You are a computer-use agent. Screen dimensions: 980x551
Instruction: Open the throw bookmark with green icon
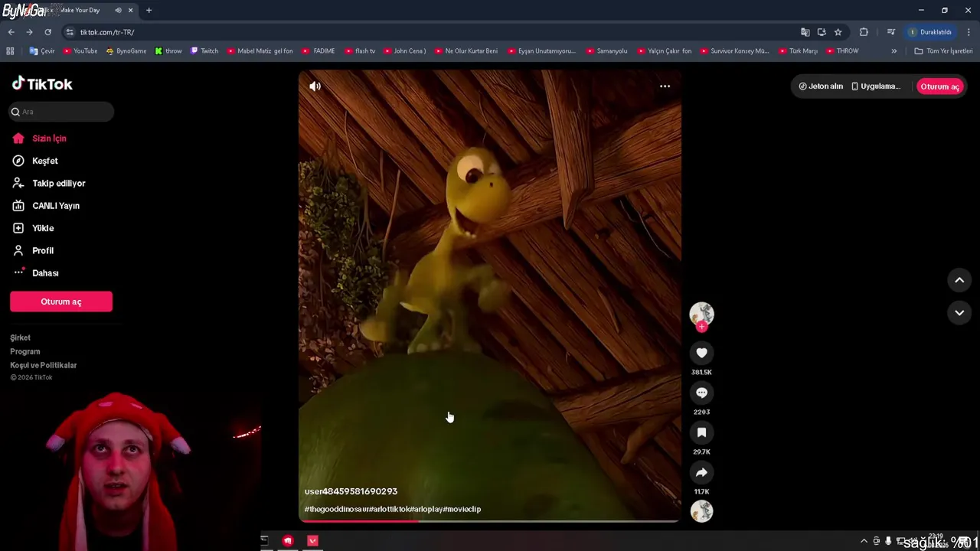pos(168,51)
